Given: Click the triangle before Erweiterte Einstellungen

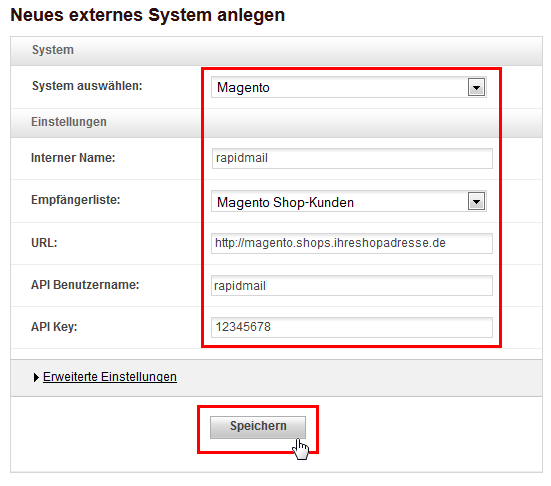Looking at the screenshot, I should tap(36, 377).
